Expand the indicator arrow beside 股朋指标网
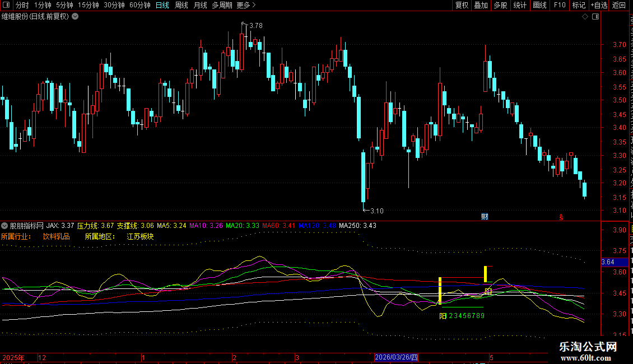This screenshot has height=364, width=633. pos(4,226)
